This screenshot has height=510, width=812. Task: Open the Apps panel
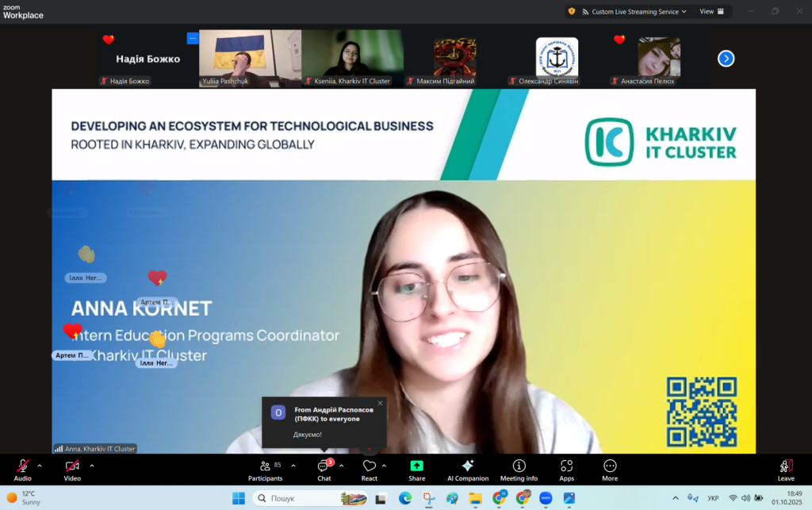[566, 466]
